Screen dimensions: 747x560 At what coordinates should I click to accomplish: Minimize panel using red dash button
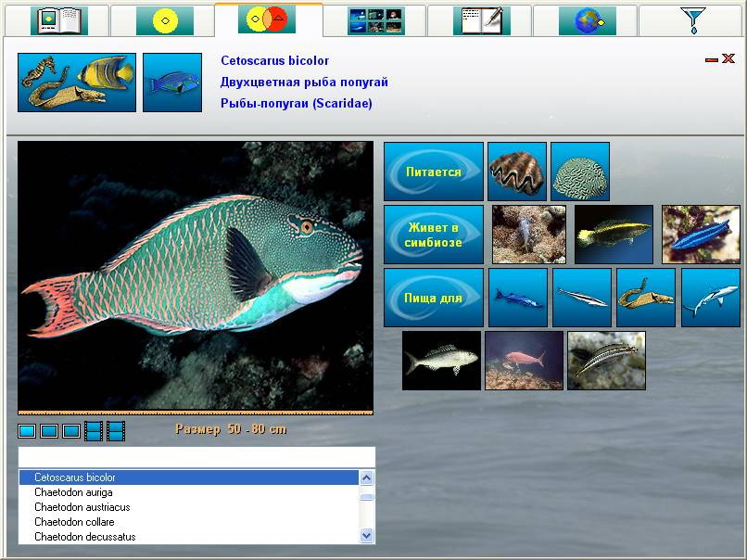711,59
